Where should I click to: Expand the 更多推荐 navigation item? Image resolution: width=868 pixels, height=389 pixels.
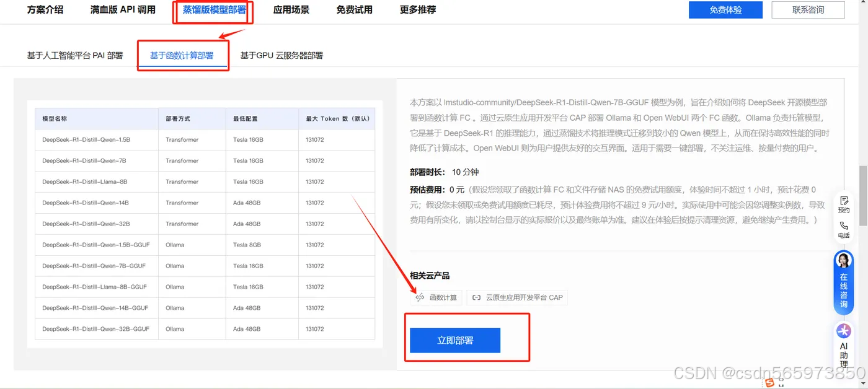[x=417, y=11]
